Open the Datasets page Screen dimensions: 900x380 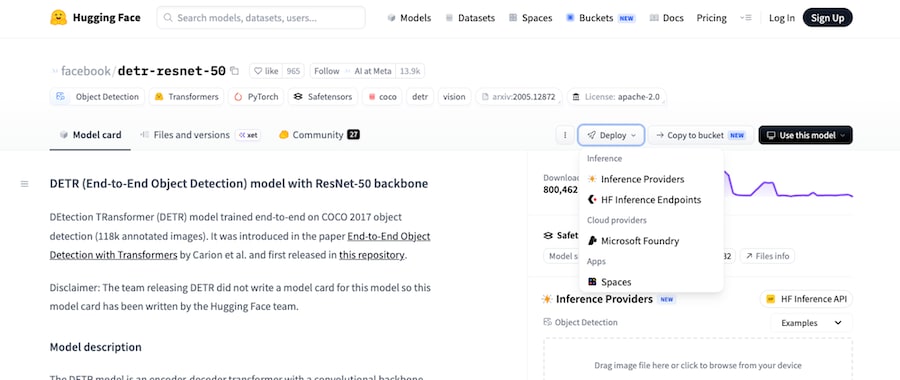pos(470,18)
